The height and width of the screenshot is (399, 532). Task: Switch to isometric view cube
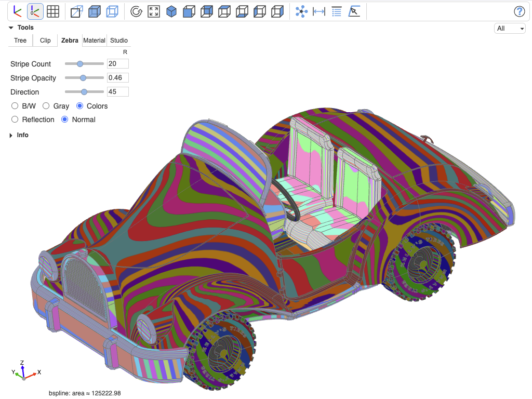[171, 11]
